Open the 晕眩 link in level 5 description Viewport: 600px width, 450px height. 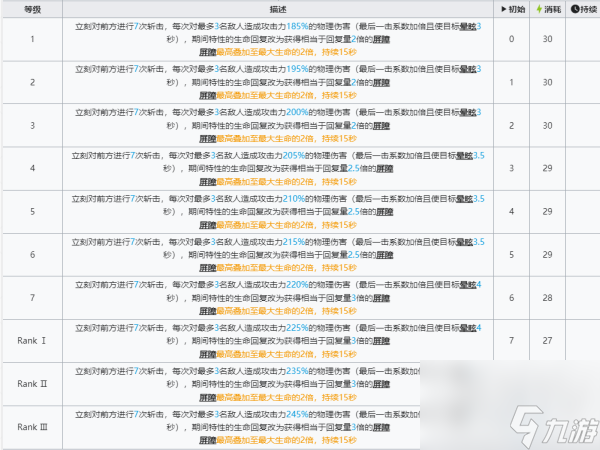coord(465,199)
